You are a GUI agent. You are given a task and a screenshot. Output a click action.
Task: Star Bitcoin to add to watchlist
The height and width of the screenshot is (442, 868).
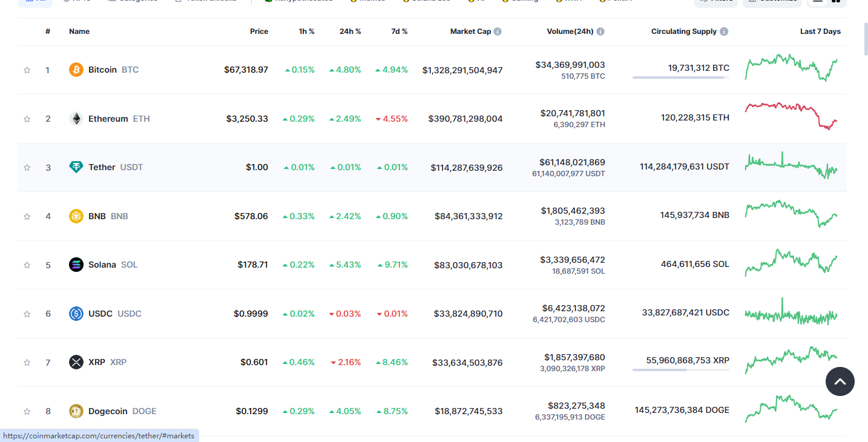[27, 70]
